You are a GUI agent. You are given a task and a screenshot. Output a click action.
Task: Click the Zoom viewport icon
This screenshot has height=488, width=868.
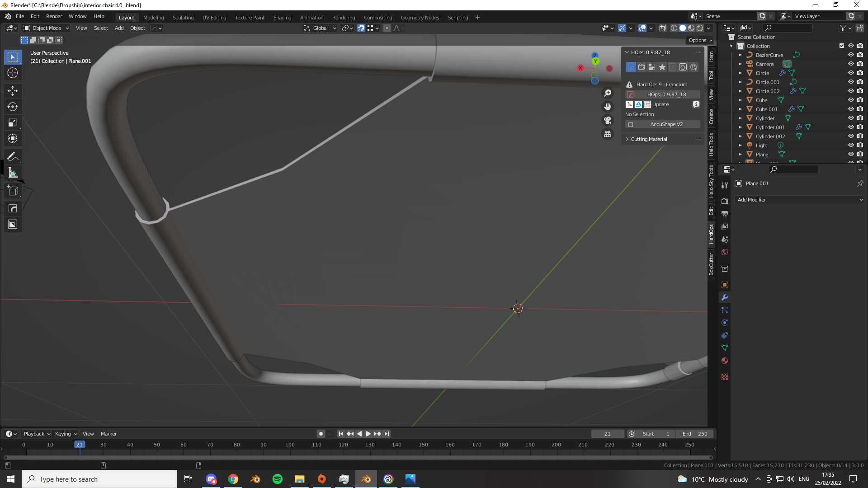608,93
